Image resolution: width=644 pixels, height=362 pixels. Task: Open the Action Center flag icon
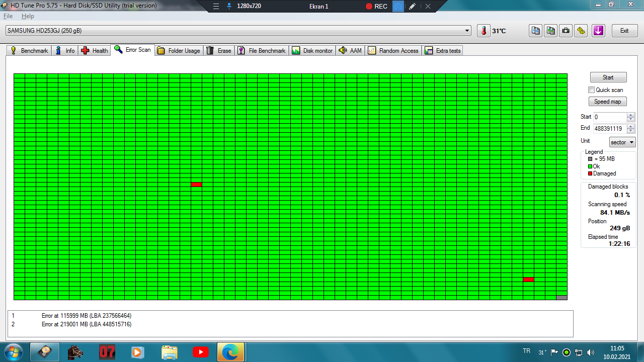click(554, 352)
